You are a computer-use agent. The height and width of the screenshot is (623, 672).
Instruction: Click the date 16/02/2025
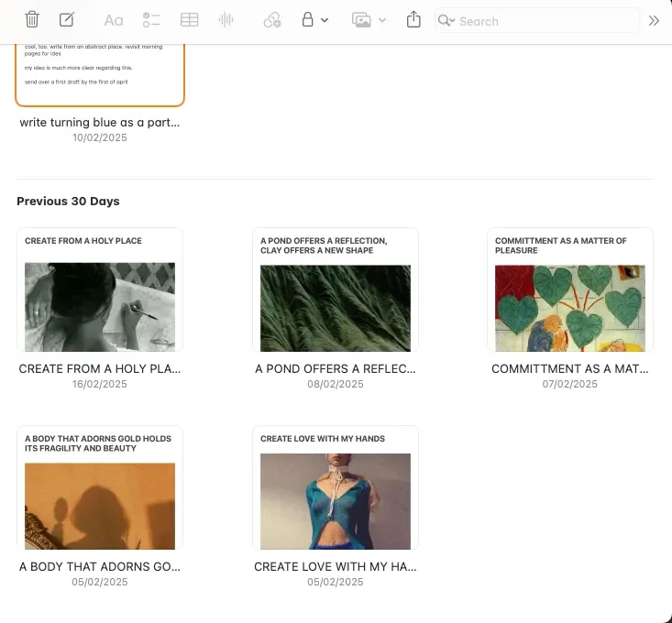pyautogui.click(x=100, y=384)
